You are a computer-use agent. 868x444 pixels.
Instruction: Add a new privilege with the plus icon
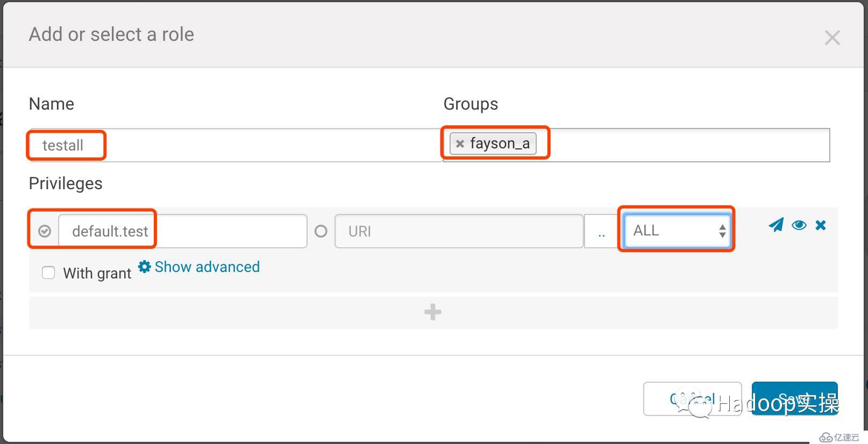click(x=433, y=312)
